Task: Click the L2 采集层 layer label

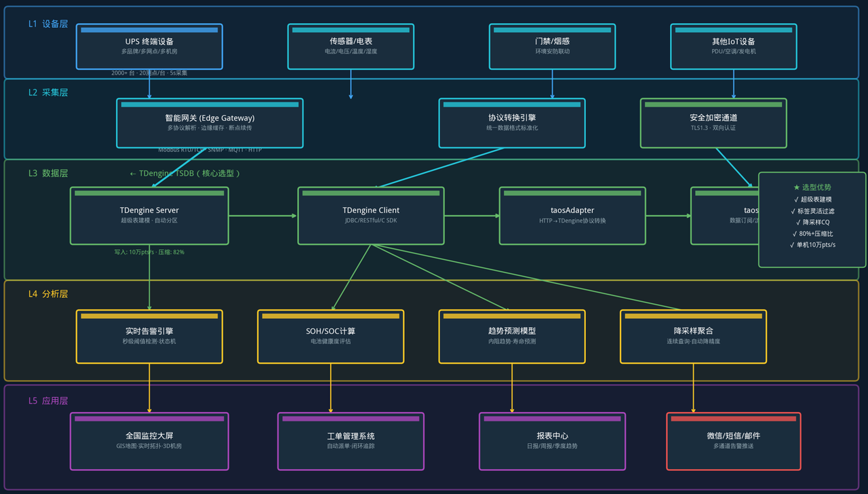Action: pos(48,92)
